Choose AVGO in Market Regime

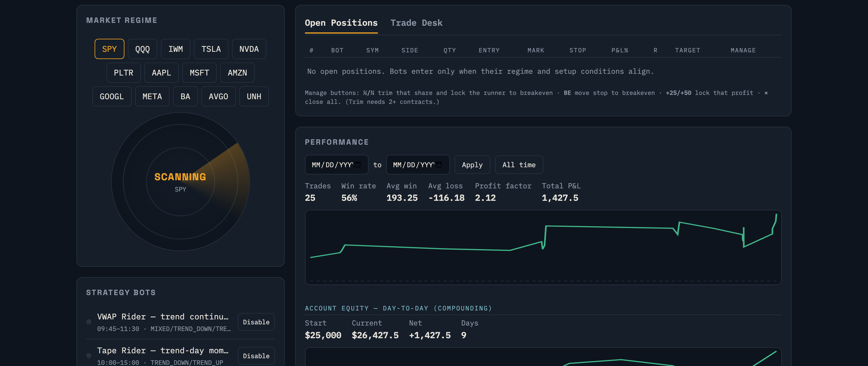[x=218, y=97]
